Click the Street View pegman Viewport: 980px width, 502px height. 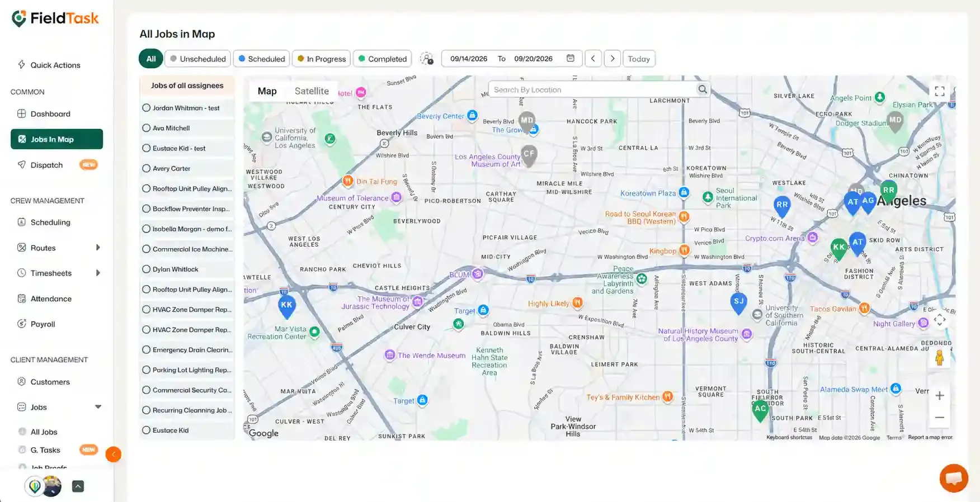[x=940, y=357]
